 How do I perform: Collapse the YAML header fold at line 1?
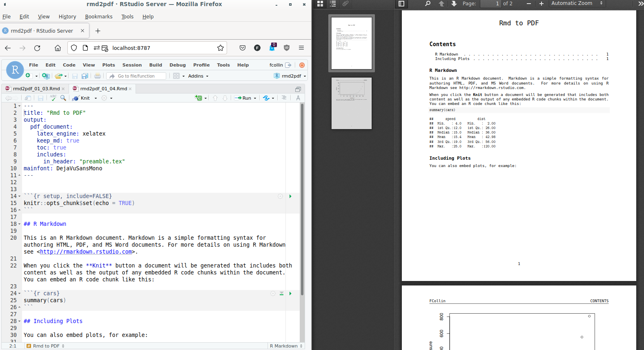coord(20,106)
